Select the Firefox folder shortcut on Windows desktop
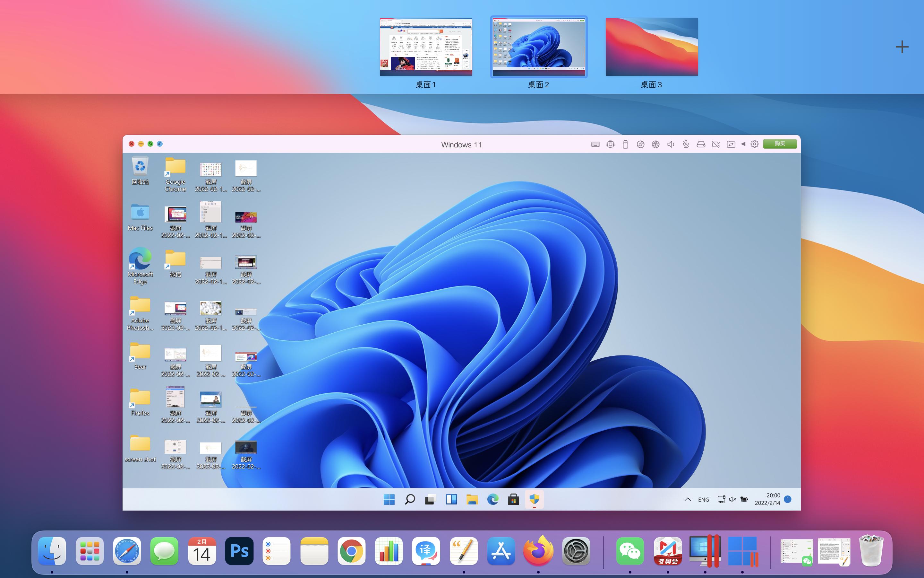924x578 pixels. 140,402
